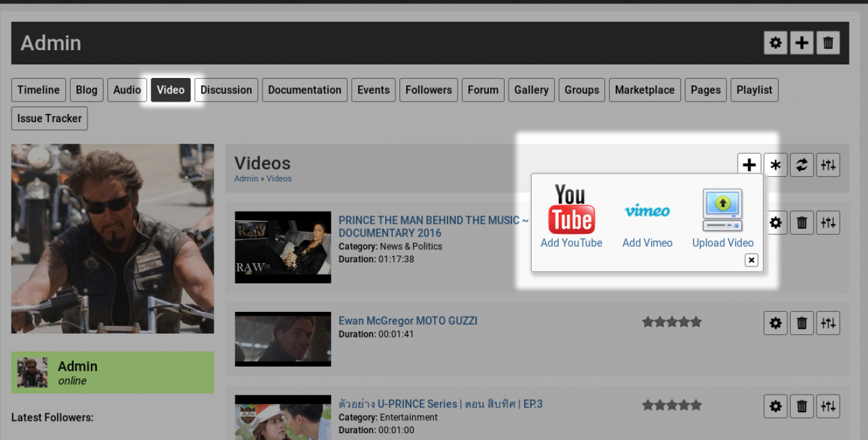Screen dimensions: 868x440
Task: Rate the Ewan McGregor video with stars
Action: [x=672, y=322]
